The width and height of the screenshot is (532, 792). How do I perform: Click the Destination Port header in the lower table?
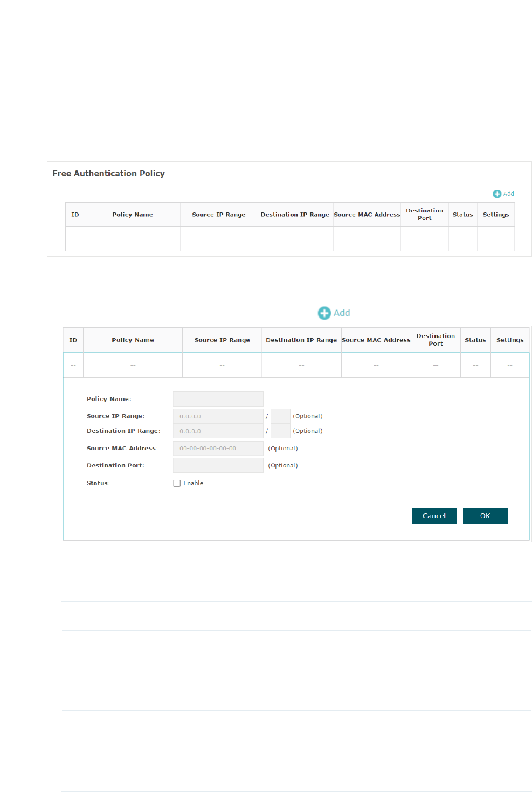point(436,340)
